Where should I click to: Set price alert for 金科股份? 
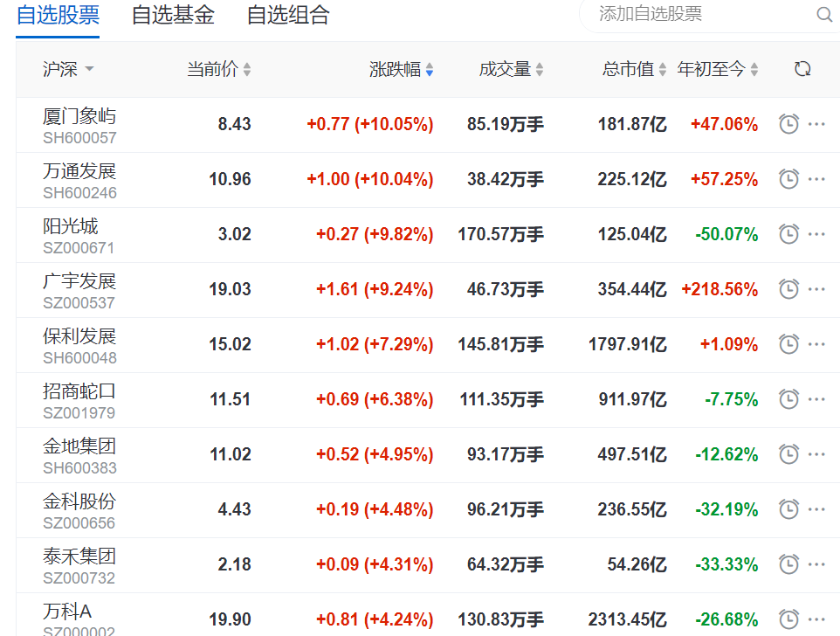click(x=788, y=509)
